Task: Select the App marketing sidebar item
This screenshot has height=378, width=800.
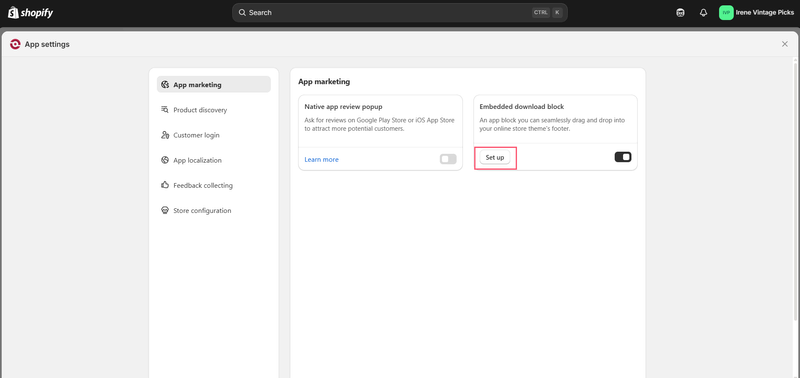Action: 214,85
